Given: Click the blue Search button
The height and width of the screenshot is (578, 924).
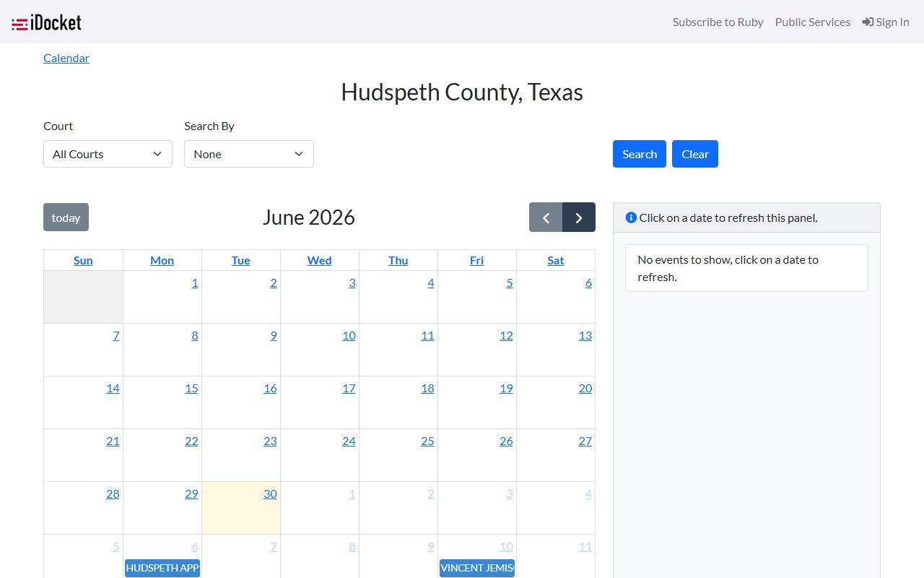Looking at the screenshot, I should pos(640,154).
